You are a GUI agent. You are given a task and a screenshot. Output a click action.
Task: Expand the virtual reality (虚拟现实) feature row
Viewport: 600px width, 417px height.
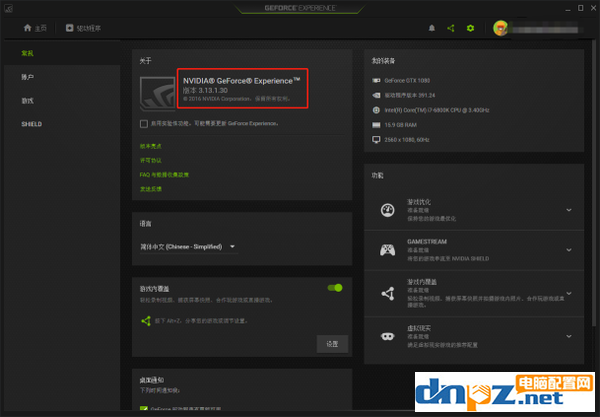(569, 336)
